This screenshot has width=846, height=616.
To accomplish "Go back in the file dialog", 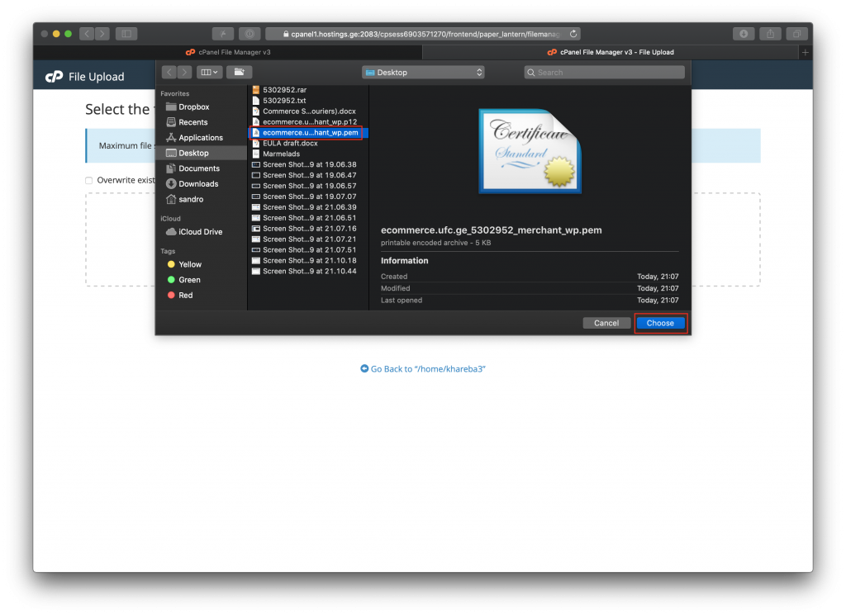I will (x=169, y=72).
